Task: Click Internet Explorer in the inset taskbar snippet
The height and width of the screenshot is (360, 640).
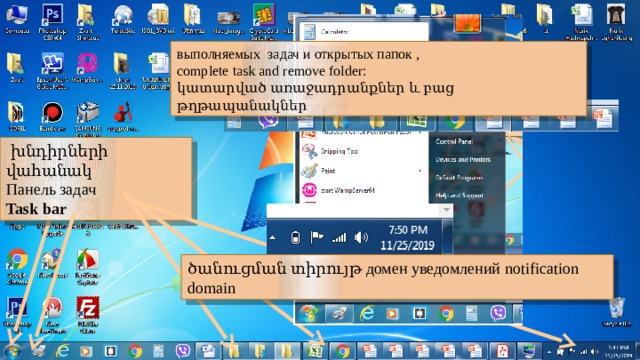Action: coord(367,313)
